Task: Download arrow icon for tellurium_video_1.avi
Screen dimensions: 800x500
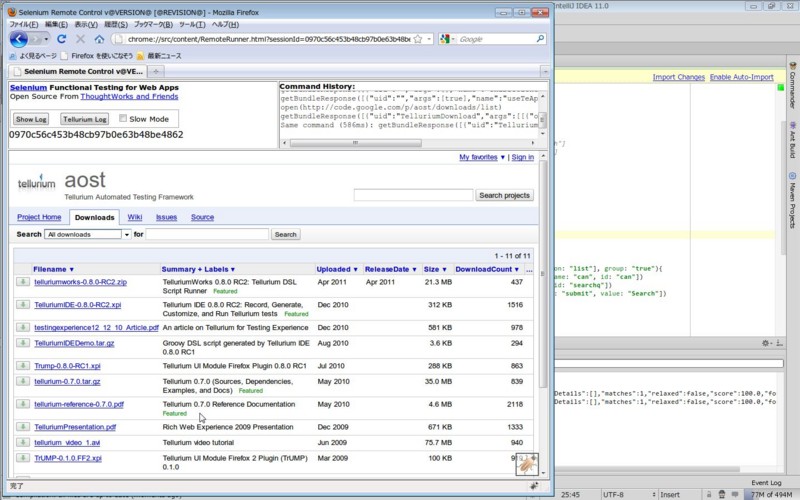Action: pyautogui.click(x=22, y=442)
